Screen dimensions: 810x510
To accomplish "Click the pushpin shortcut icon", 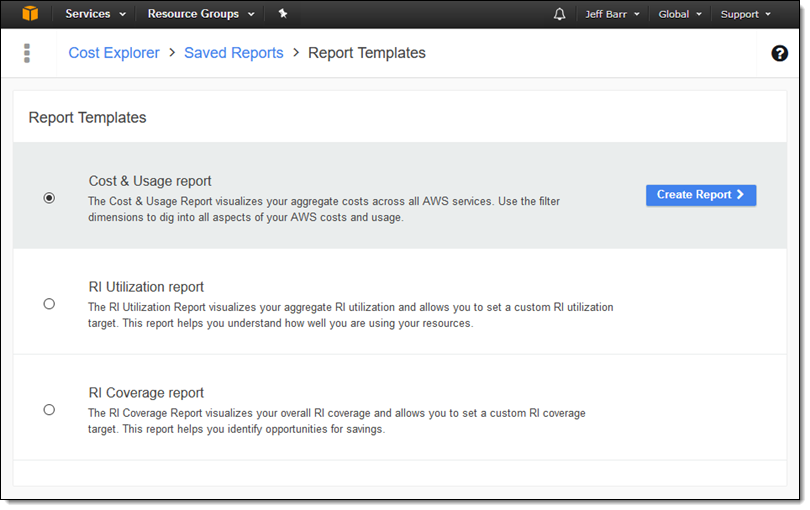I will point(283,14).
